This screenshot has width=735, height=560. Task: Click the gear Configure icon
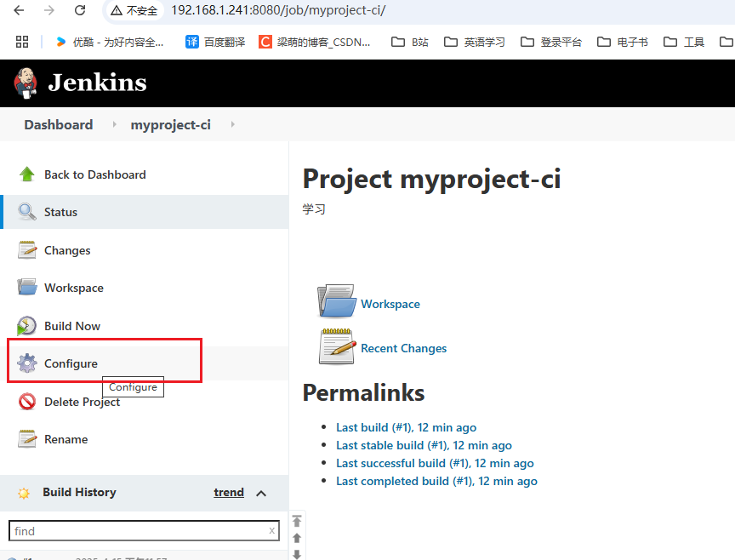[x=26, y=363]
